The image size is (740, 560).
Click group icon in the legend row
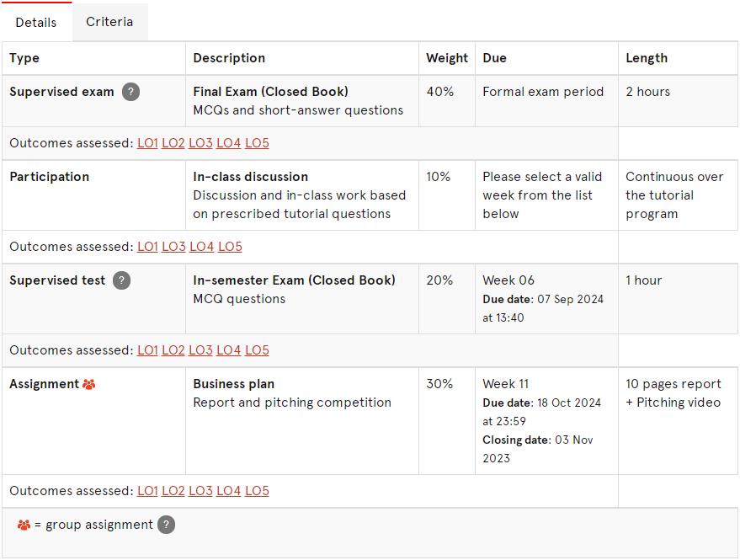pos(24,525)
